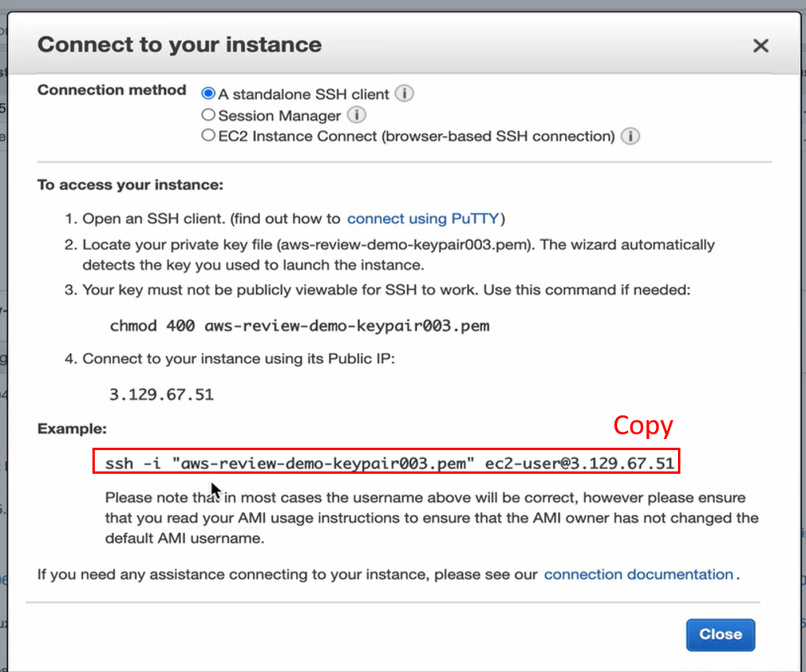The height and width of the screenshot is (672, 806).
Task: Click the "Connect to your instance" title
Action: click(x=179, y=44)
